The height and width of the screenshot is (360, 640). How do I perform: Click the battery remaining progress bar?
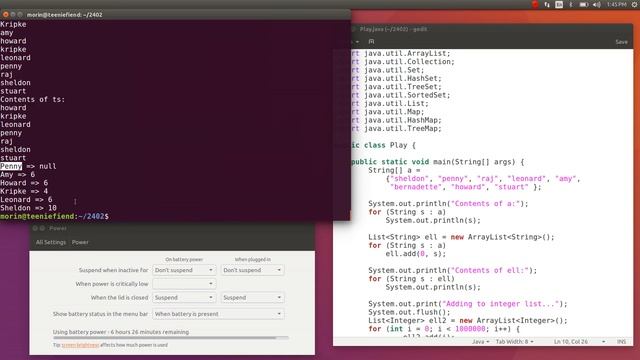[x=171, y=338]
